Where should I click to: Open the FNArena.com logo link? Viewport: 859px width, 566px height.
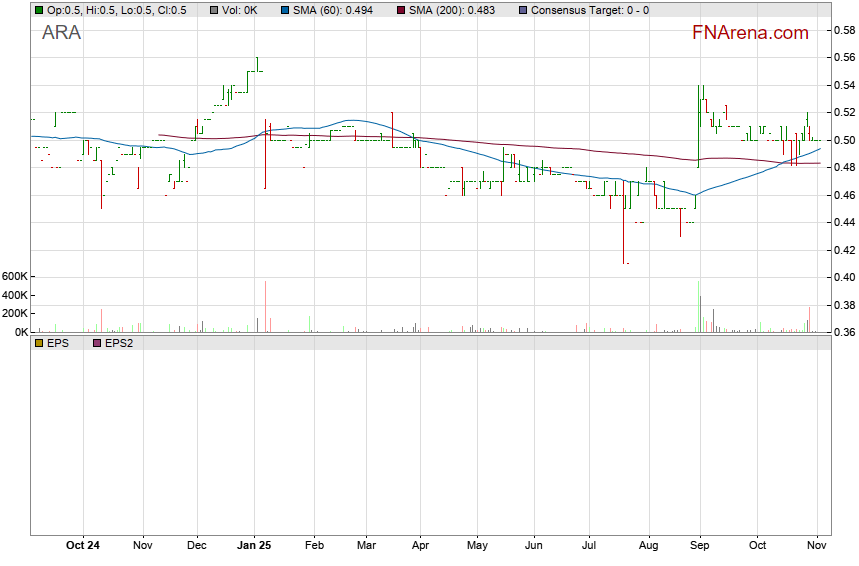pyautogui.click(x=750, y=33)
